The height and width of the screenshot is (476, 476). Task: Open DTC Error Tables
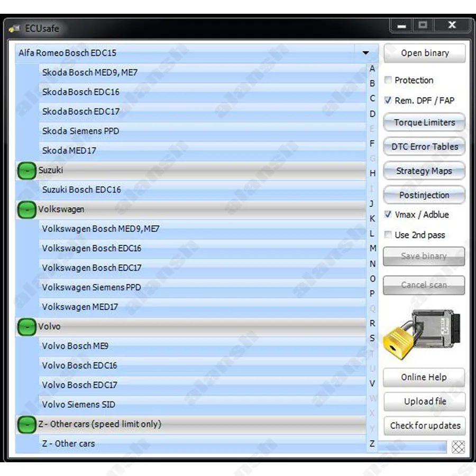point(424,147)
